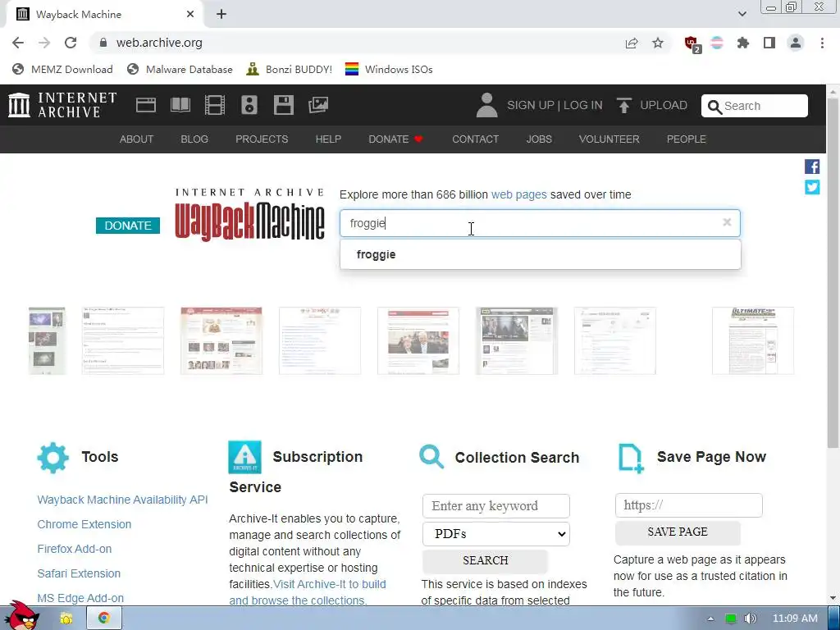Image resolution: width=840 pixels, height=630 pixels.
Task: Open the PDFs collection type dropdown
Action: tap(496, 533)
